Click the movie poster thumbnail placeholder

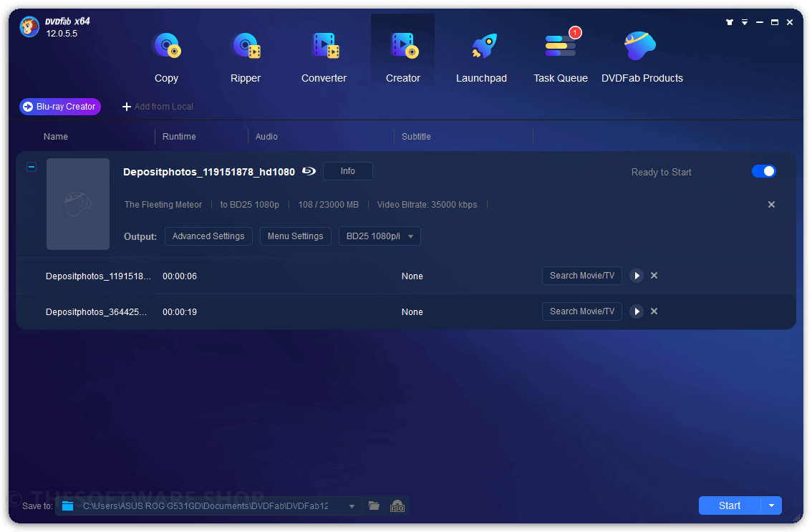click(78, 204)
